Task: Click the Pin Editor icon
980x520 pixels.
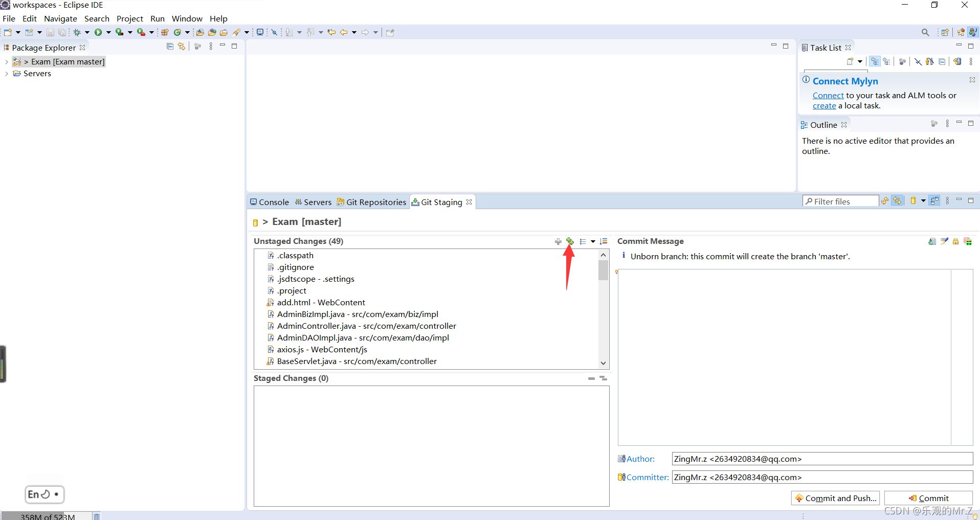Action: click(390, 32)
